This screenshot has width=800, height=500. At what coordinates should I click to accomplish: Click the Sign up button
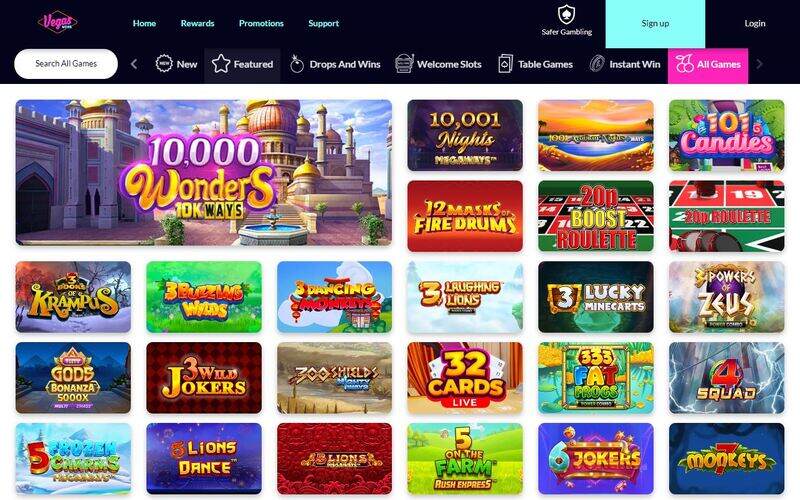tap(655, 24)
